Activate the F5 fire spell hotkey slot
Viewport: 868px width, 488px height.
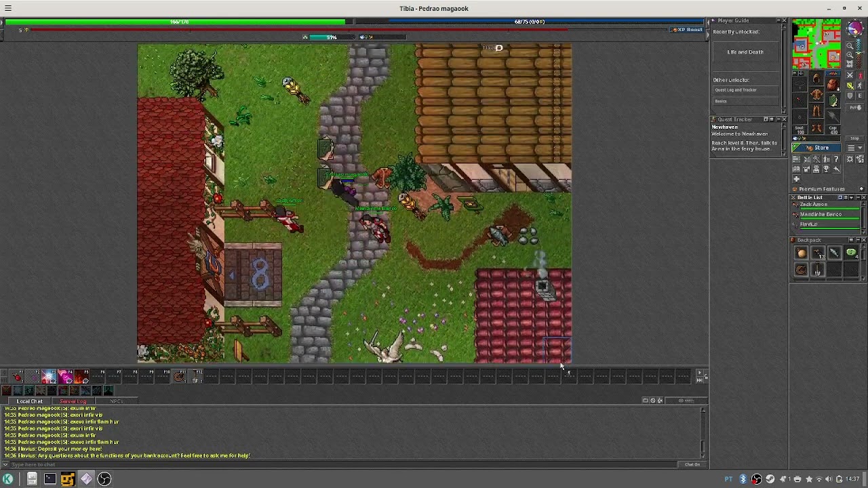(81, 376)
